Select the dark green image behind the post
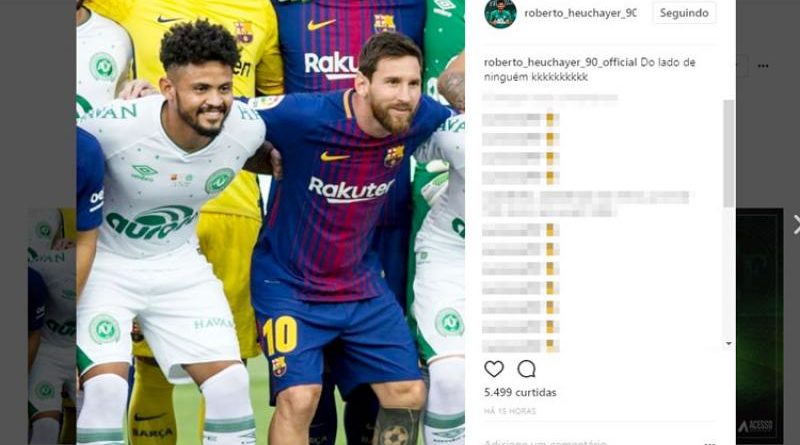 759,326
